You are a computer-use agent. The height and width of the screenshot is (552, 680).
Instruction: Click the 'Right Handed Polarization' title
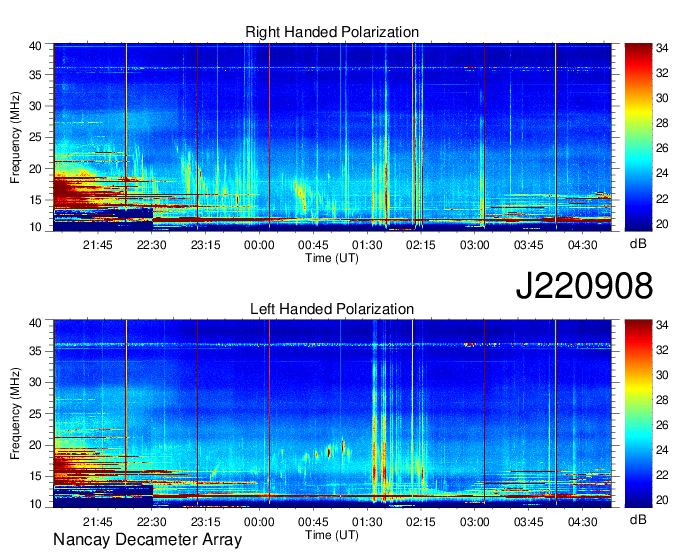coord(332,32)
